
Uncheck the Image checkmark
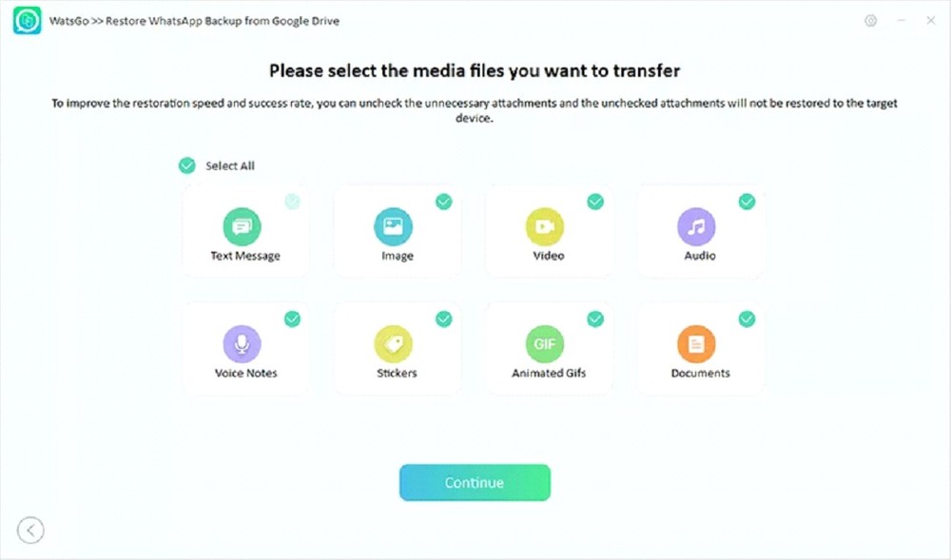click(444, 202)
